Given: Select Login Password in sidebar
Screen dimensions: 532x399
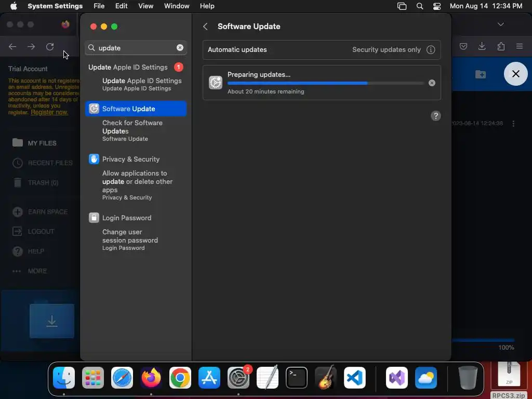Looking at the screenshot, I should click(x=136, y=218).
